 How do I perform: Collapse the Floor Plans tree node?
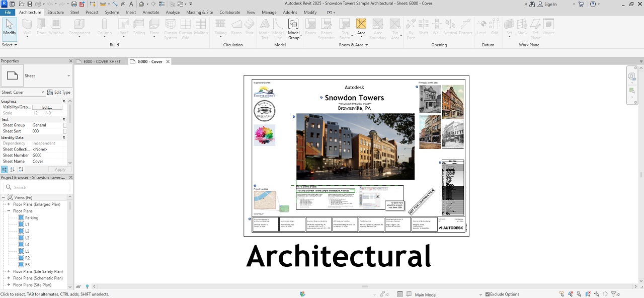click(x=9, y=211)
